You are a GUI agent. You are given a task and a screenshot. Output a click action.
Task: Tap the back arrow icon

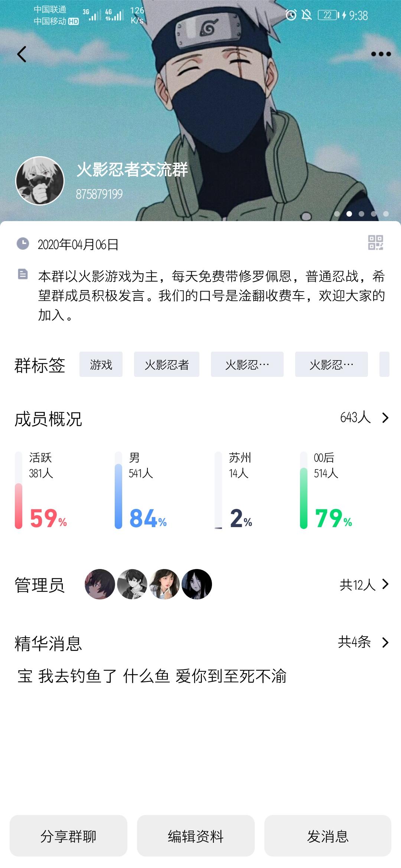pos(22,54)
